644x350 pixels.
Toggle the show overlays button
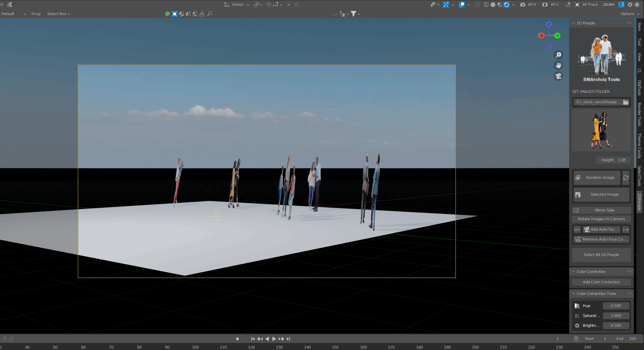pos(462,5)
